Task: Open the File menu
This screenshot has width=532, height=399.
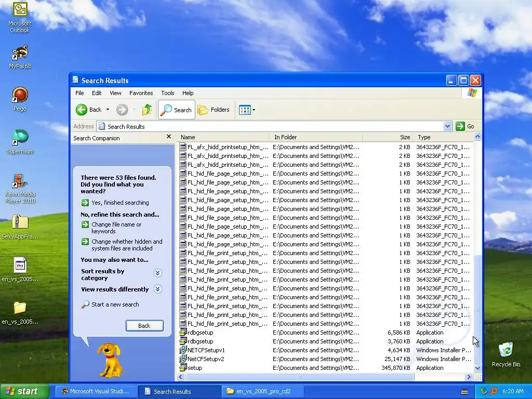Action: tap(79, 93)
